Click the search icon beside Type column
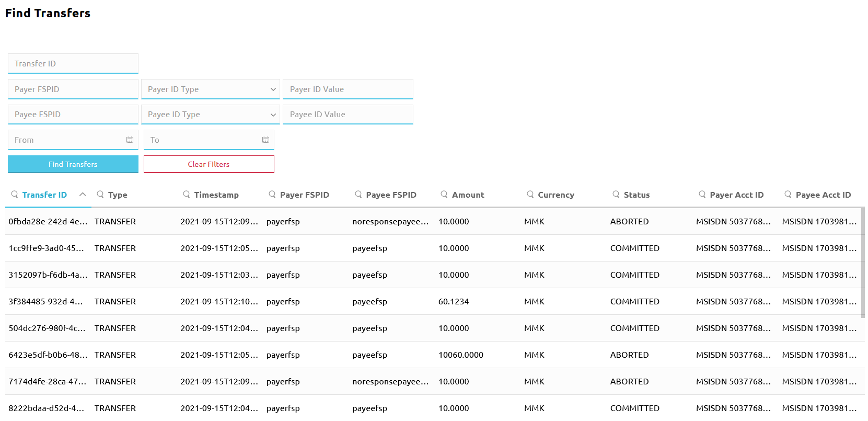 (100, 195)
